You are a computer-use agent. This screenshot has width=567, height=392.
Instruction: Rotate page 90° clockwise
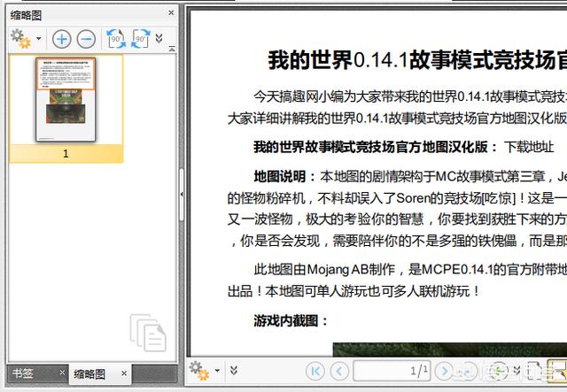click(x=140, y=38)
